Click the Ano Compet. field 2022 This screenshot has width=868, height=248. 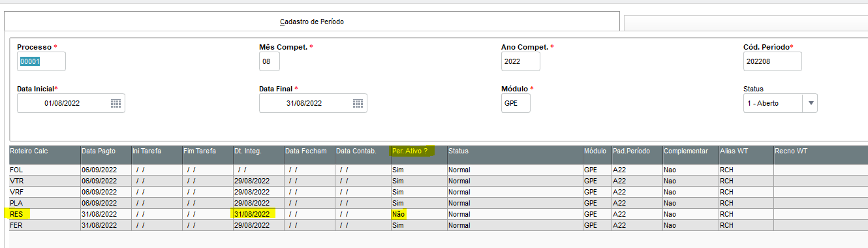(520, 61)
